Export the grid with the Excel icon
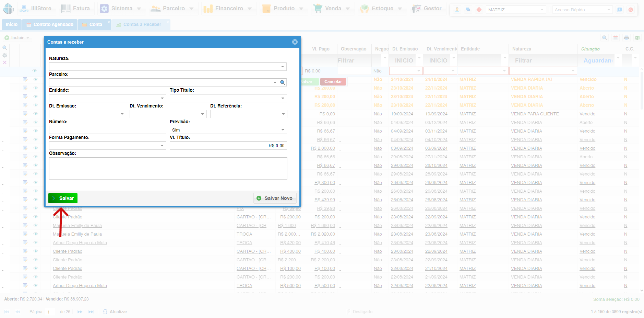This screenshot has height=318, width=644. coord(637,38)
